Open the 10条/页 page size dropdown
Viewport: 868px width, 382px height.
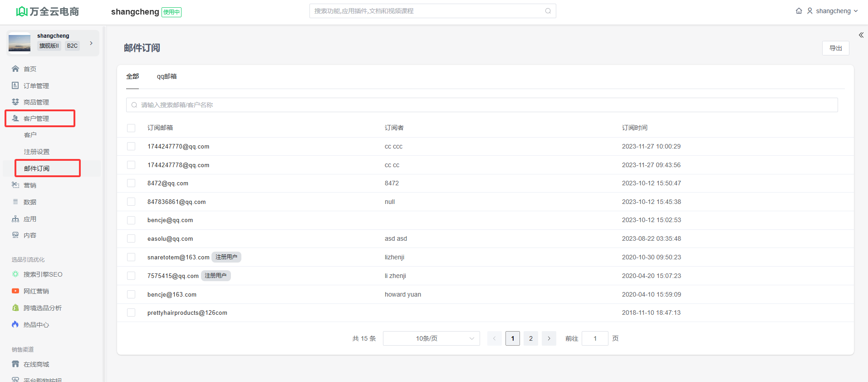coord(431,338)
